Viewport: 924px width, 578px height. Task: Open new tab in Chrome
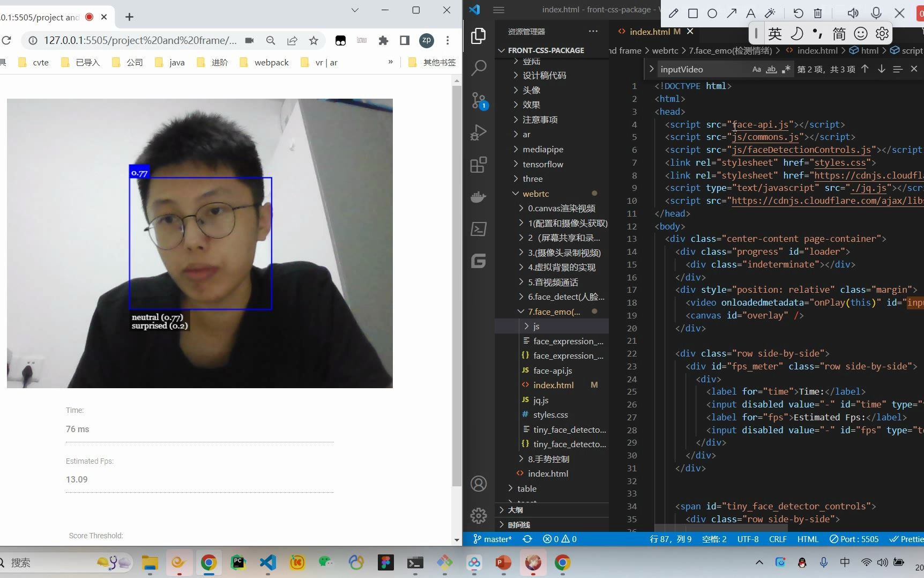tap(129, 17)
